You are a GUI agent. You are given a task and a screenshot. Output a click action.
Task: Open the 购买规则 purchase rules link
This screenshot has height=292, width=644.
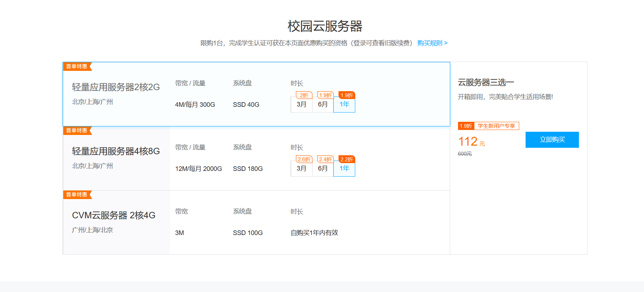point(432,43)
